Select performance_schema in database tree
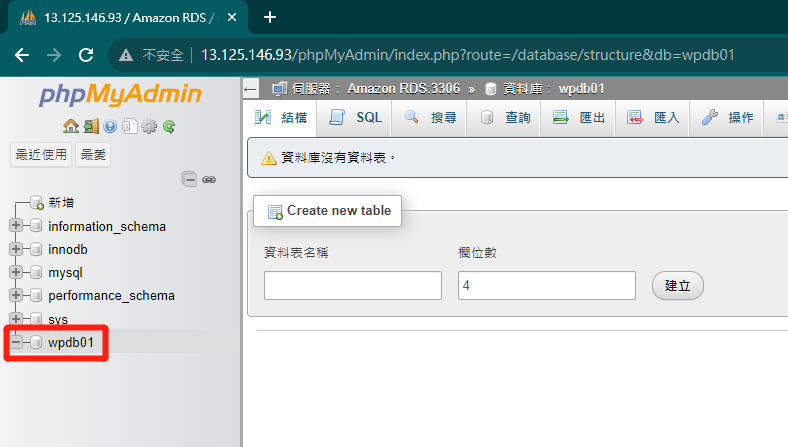 [x=112, y=296]
